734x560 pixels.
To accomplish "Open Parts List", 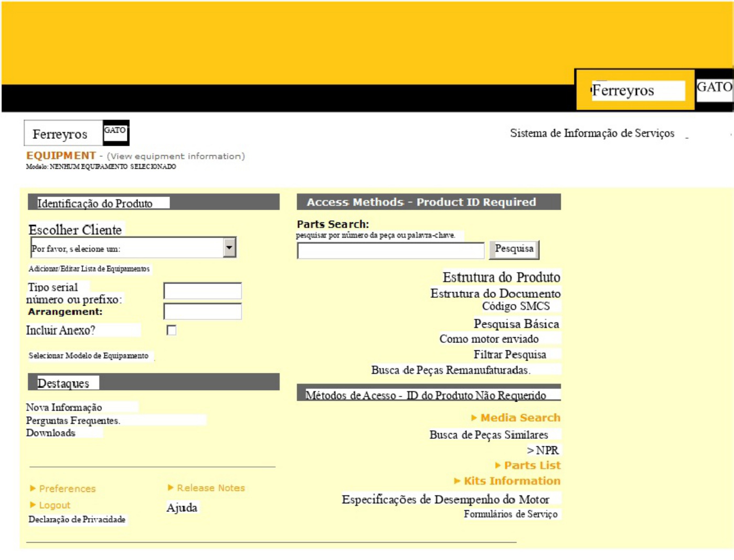I will tap(528, 466).
